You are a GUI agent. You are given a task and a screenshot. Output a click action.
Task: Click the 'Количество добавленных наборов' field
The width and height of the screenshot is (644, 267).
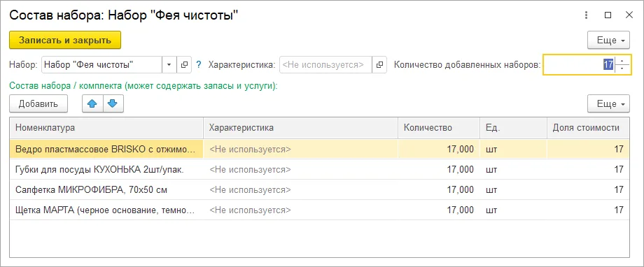click(x=579, y=65)
